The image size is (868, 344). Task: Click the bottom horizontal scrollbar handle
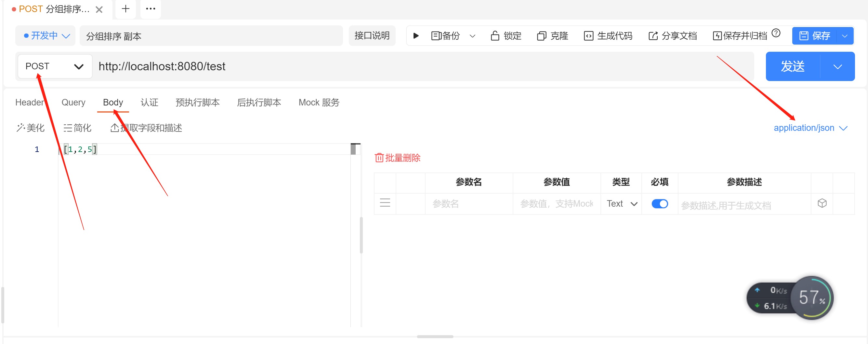pos(435,337)
